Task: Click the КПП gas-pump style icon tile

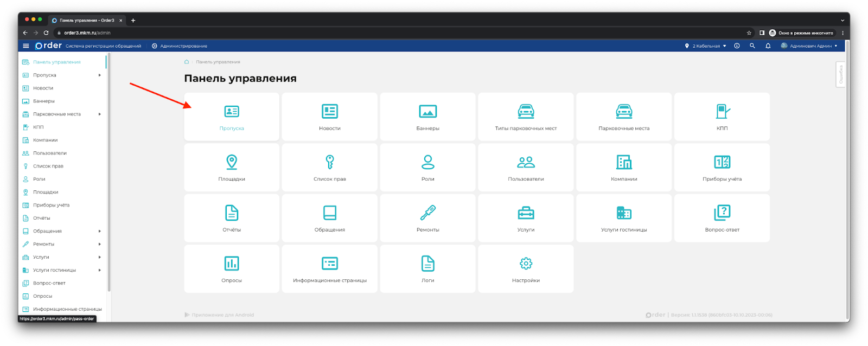Action: coord(722,117)
